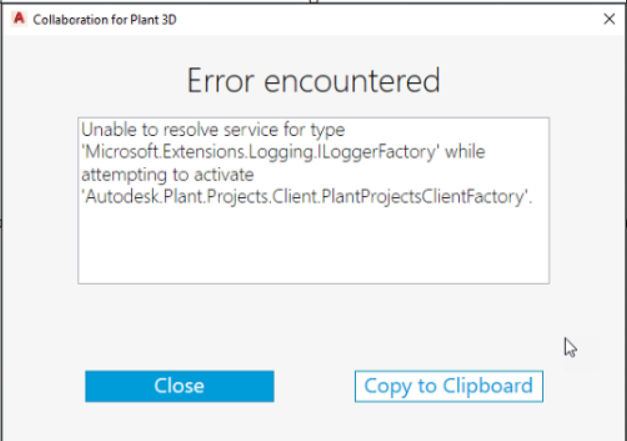Click blank dialog area between the buttons
This screenshot has width=627, height=441.
pyautogui.click(x=313, y=386)
